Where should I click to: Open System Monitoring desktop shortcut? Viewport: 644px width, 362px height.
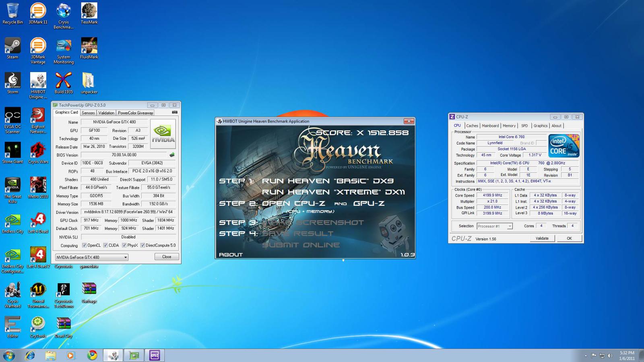pos(64,51)
